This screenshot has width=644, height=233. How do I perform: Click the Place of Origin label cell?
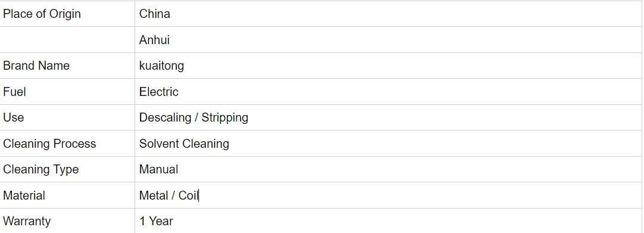[67, 14]
